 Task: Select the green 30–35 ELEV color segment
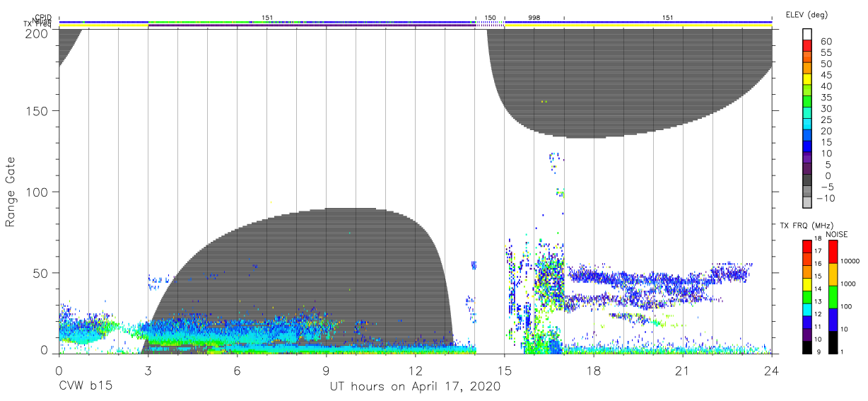click(x=807, y=101)
